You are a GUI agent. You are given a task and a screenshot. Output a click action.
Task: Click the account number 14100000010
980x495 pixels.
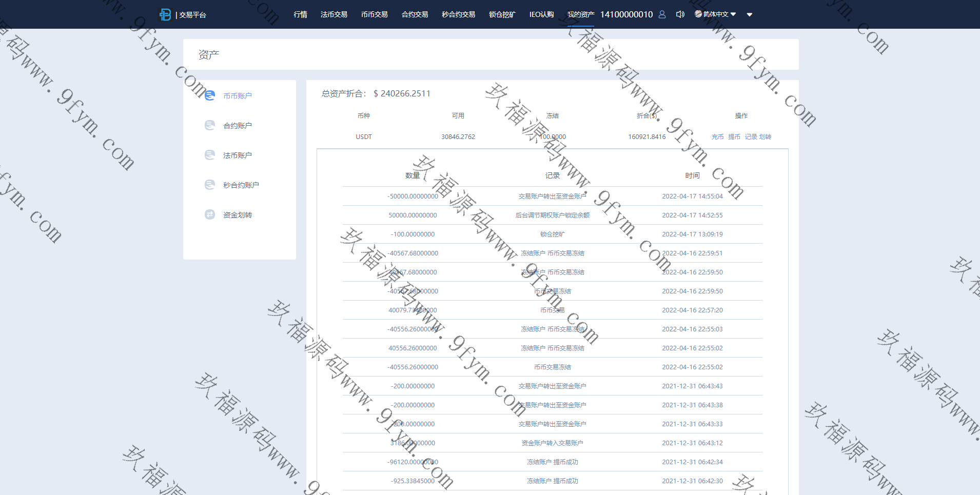point(626,14)
